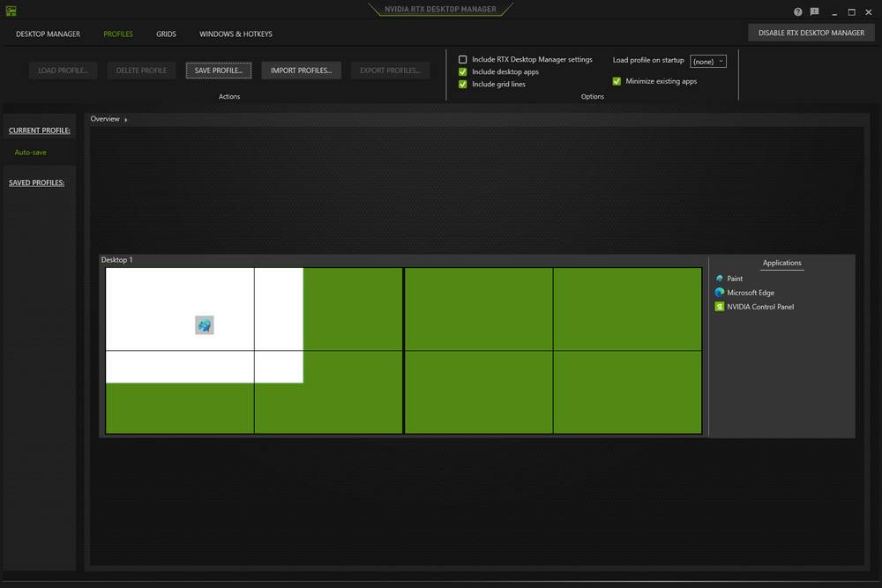Disable the Include grid lines option

point(463,84)
